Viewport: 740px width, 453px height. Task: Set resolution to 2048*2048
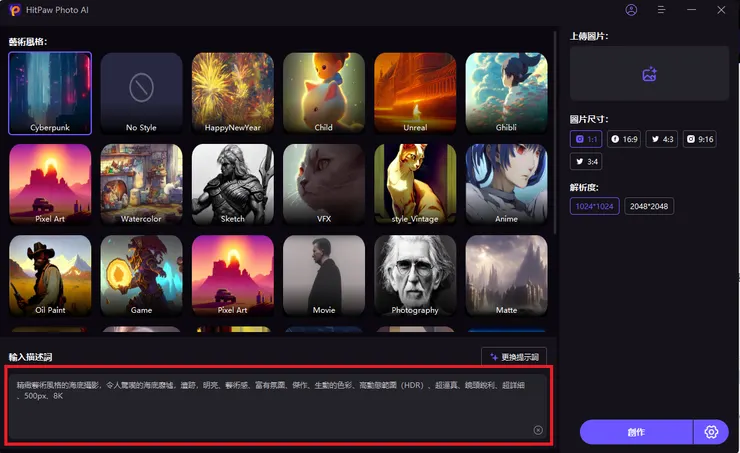(649, 206)
